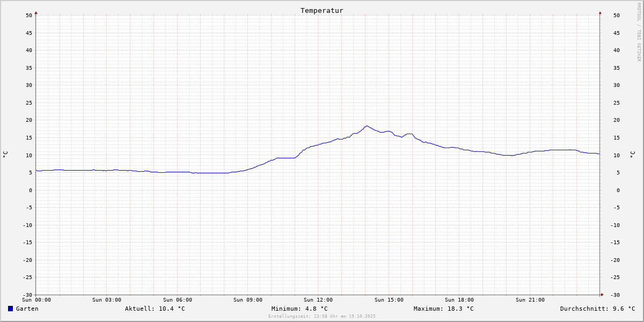Click the Durchschnitt: 9.6 °C value
The height and width of the screenshot is (322, 644).
pyautogui.click(x=597, y=309)
